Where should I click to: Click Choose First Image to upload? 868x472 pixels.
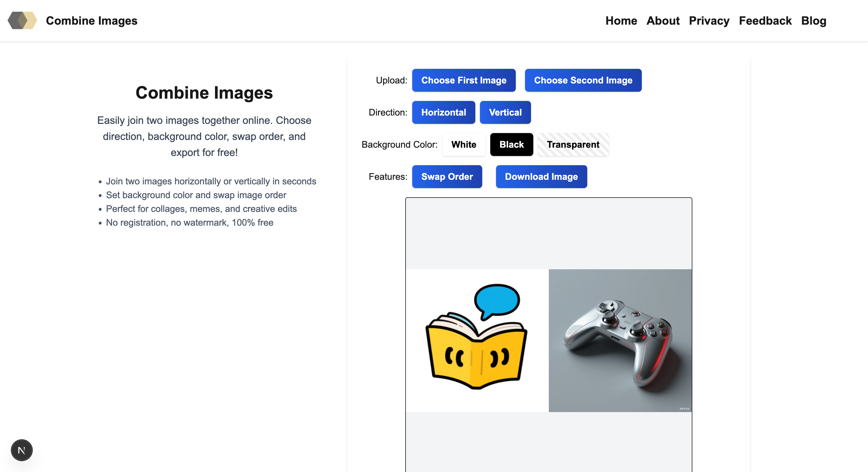click(x=464, y=80)
